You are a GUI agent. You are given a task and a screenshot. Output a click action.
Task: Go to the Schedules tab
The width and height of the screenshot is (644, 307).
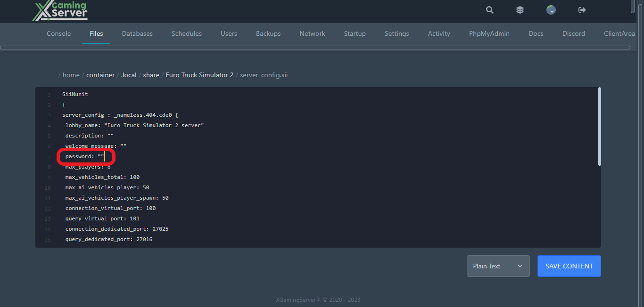pyautogui.click(x=186, y=33)
